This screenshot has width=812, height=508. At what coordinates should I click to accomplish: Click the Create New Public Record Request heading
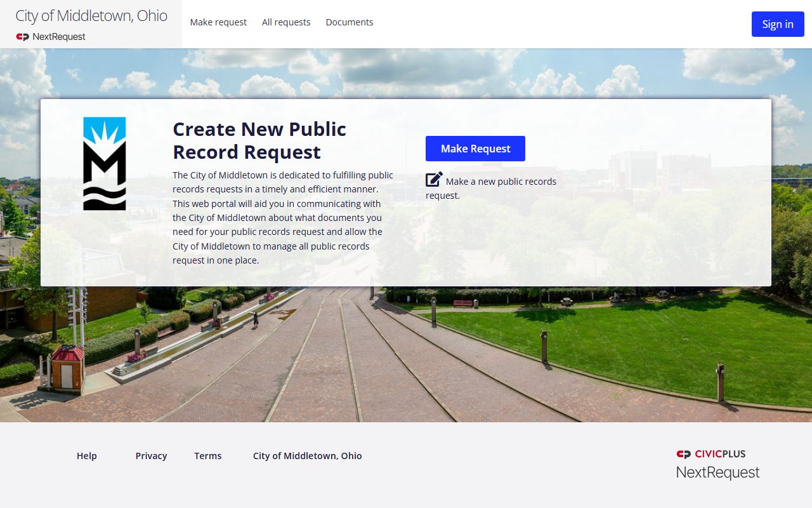tap(260, 140)
